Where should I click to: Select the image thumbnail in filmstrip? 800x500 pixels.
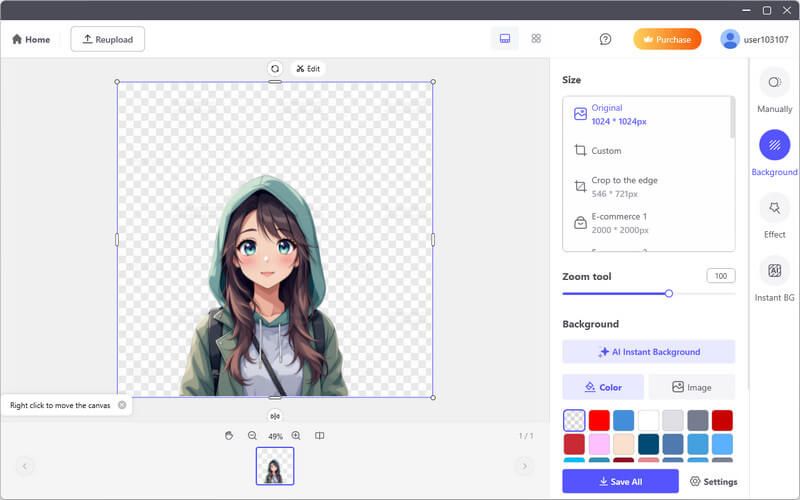tap(275, 466)
